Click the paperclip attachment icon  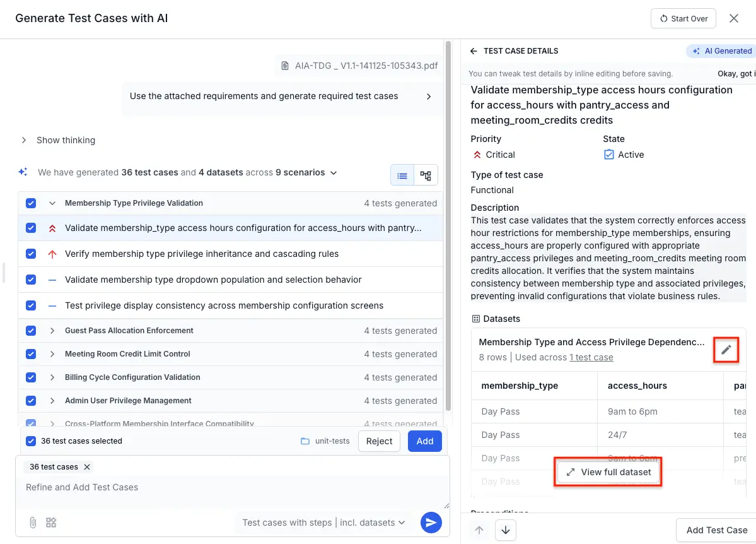[33, 523]
